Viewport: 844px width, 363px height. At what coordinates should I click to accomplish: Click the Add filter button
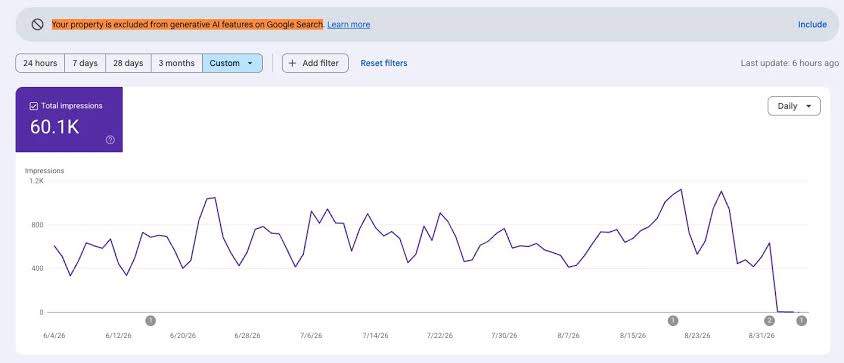pos(315,63)
